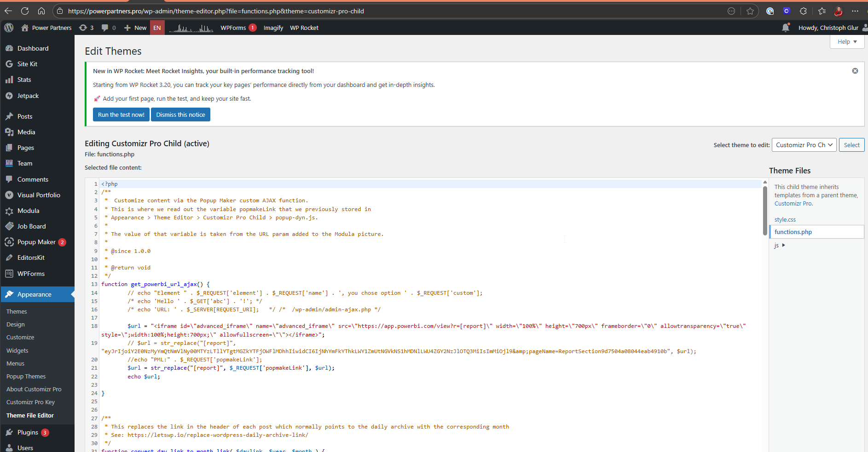Go to browser home icon

point(41,11)
